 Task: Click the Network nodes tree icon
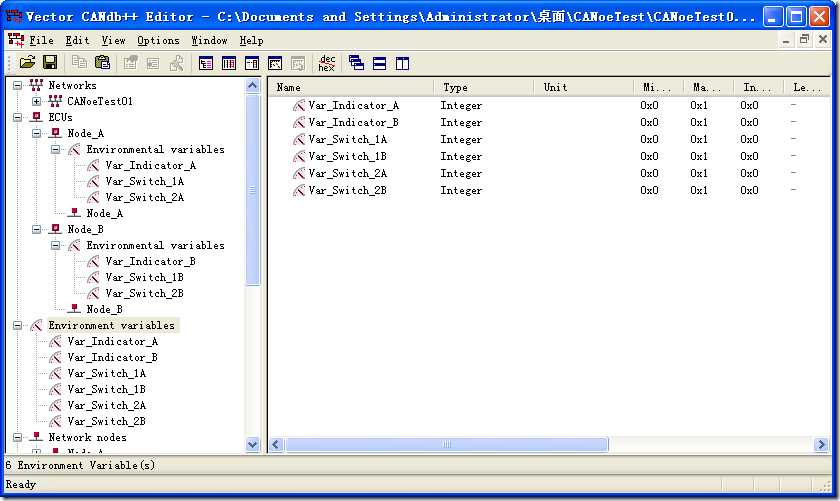(36, 437)
